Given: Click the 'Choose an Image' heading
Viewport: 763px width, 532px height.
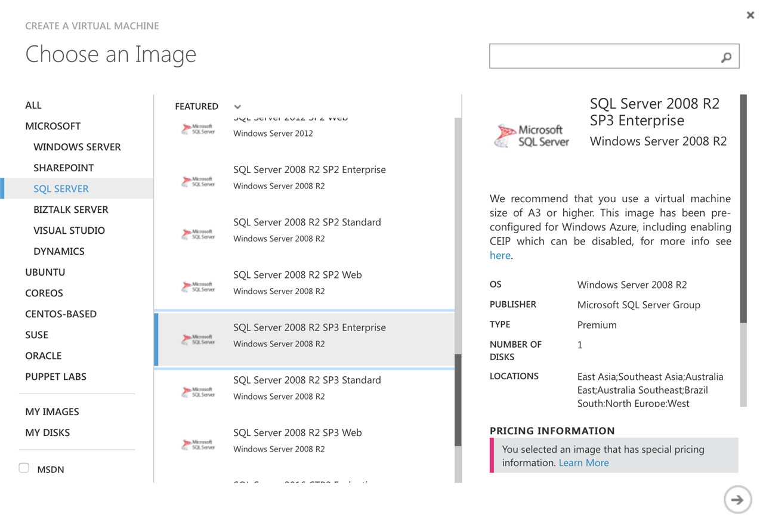Looking at the screenshot, I should (111, 54).
